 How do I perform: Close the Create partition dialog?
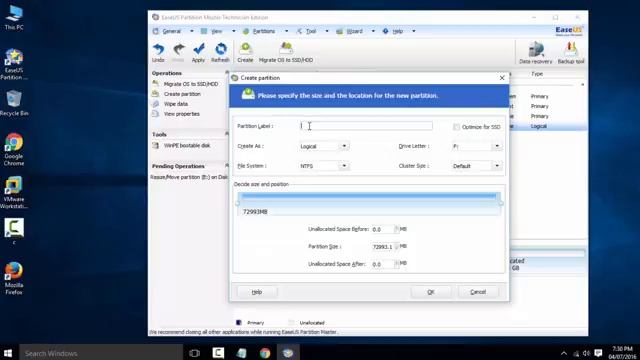(x=502, y=78)
